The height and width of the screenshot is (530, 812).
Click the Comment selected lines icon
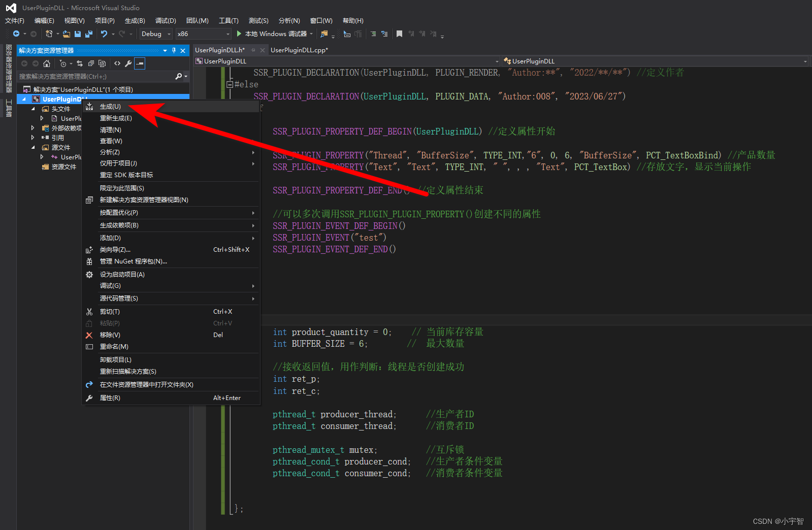pyautogui.click(x=373, y=34)
